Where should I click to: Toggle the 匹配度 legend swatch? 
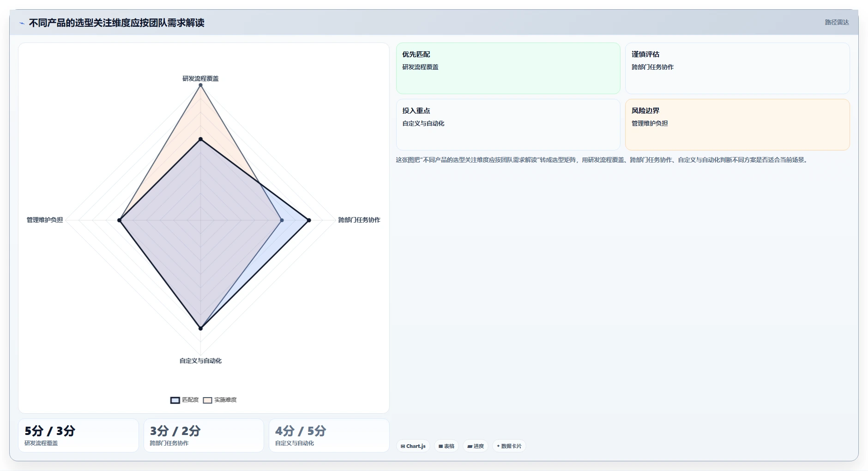click(x=175, y=400)
